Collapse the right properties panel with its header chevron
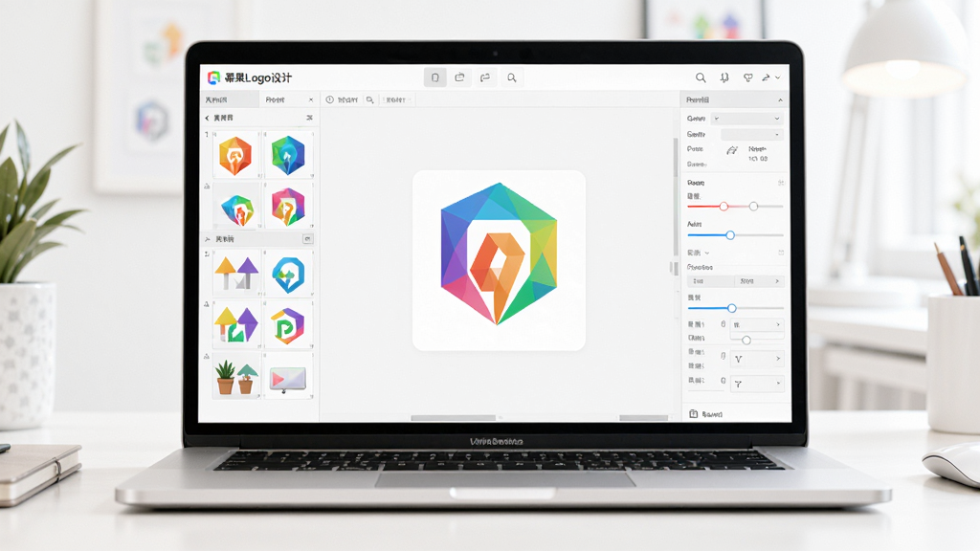Viewport: 980px width, 551px height. 780,99
